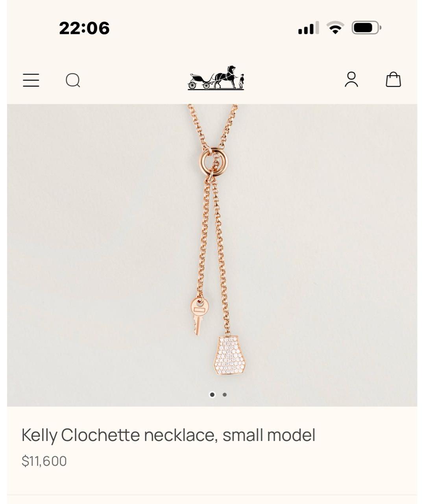Open the hamburger navigation menu
The image size is (425, 504).
(31, 80)
